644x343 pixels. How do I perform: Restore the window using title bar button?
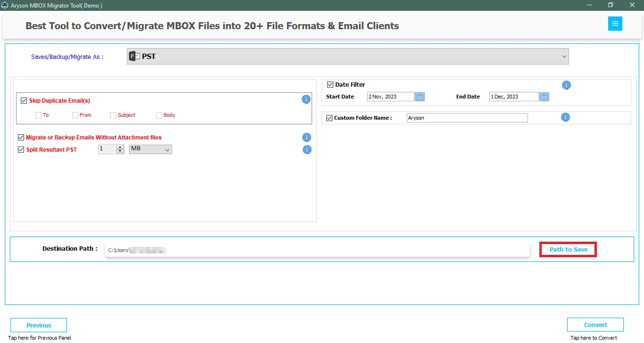pos(611,5)
